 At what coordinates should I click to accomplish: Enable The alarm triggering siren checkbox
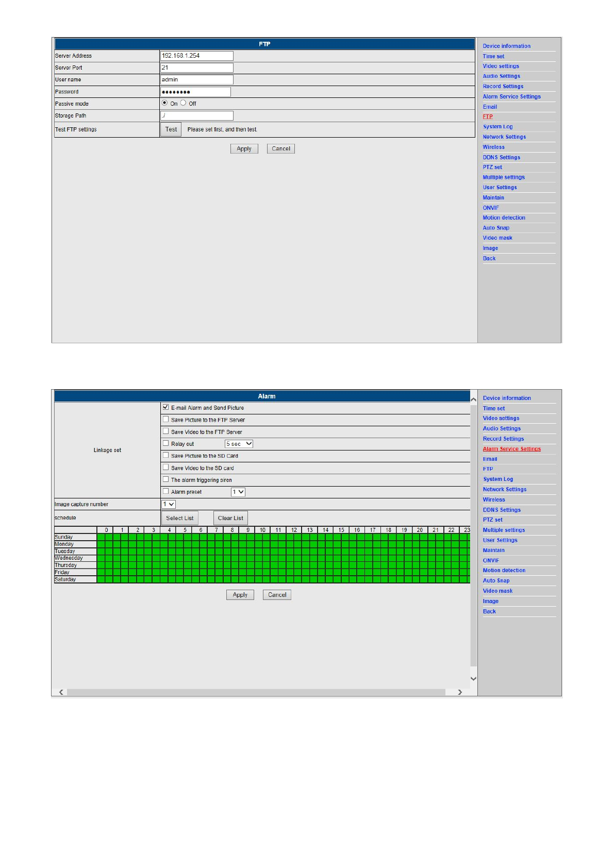coord(166,479)
